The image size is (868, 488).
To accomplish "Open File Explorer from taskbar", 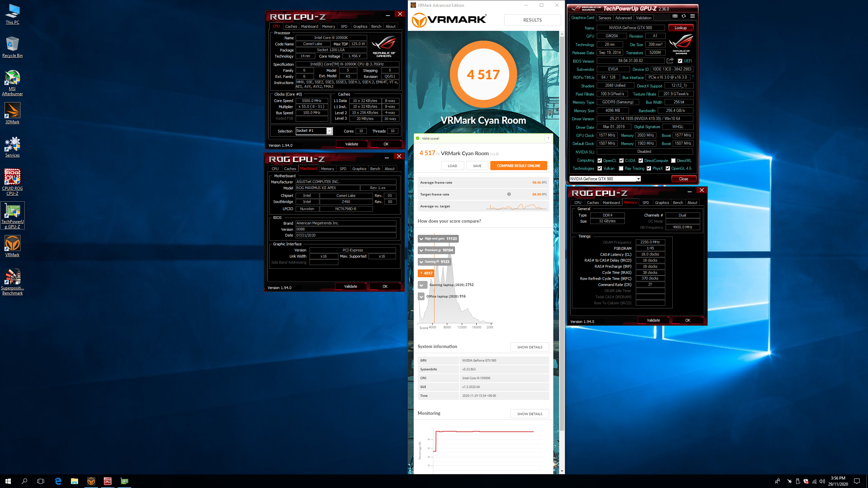I will (74, 481).
